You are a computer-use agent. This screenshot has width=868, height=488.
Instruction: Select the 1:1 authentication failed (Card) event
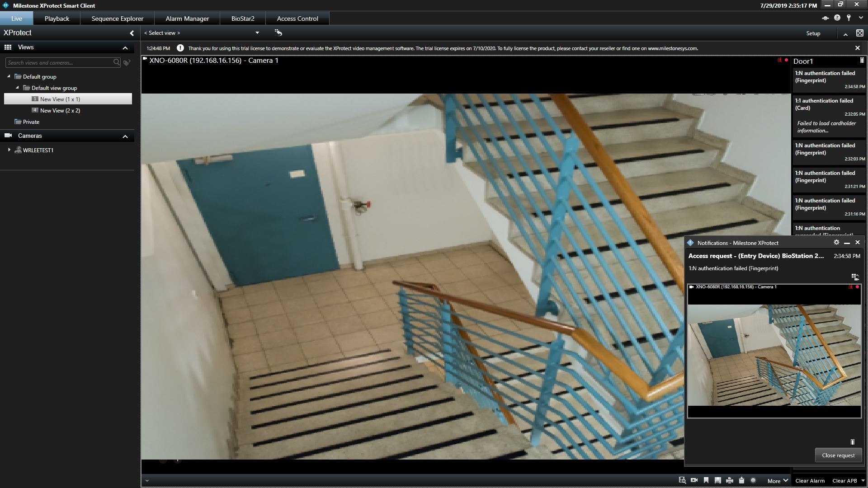coord(830,115)
